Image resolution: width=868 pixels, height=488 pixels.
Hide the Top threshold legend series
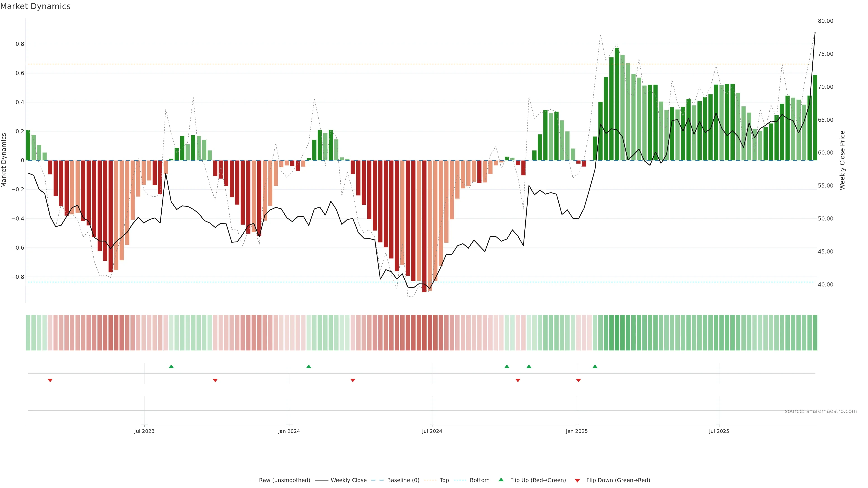[444, 480]
